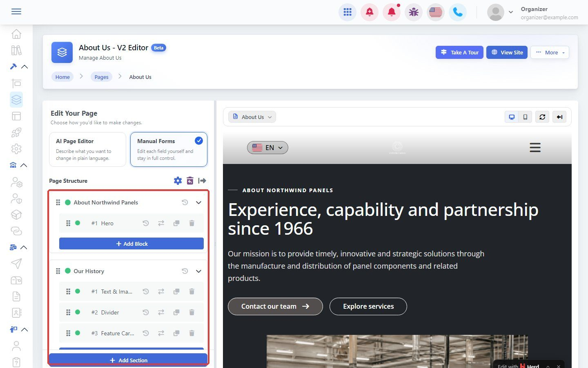Screen dimensions: 588x368
Task: Toggle the Our History section status dot
Action: click(x=68, y=271)
